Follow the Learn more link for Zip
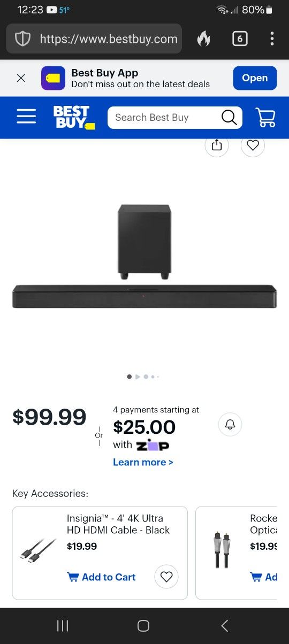289x644 pixels. 143,462
